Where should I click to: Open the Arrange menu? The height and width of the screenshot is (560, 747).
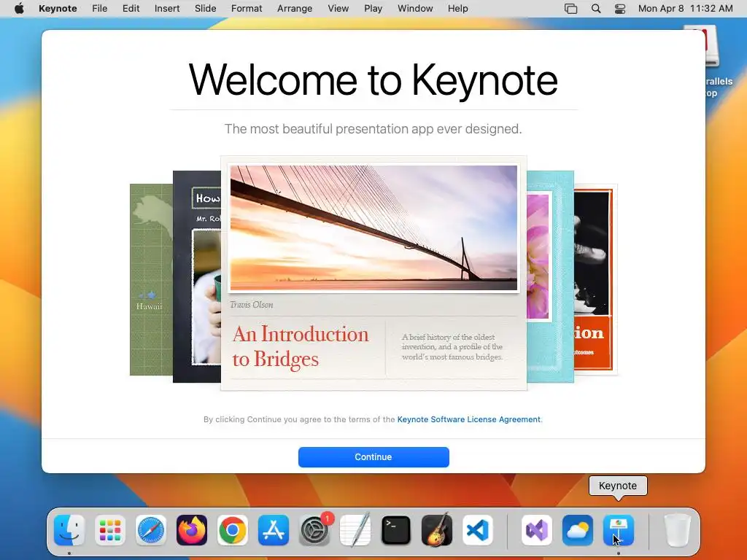[295, 9]
